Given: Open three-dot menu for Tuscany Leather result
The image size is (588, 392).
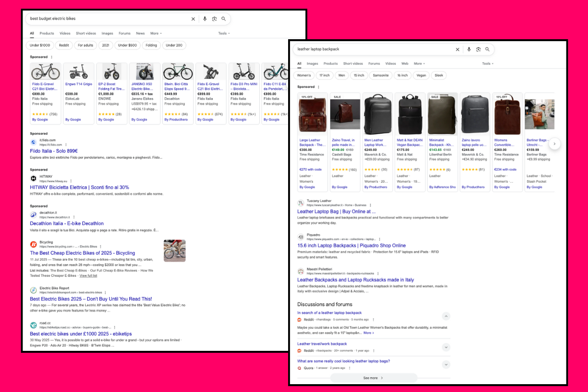Looking at the screenshot, I should click(370, 205).
